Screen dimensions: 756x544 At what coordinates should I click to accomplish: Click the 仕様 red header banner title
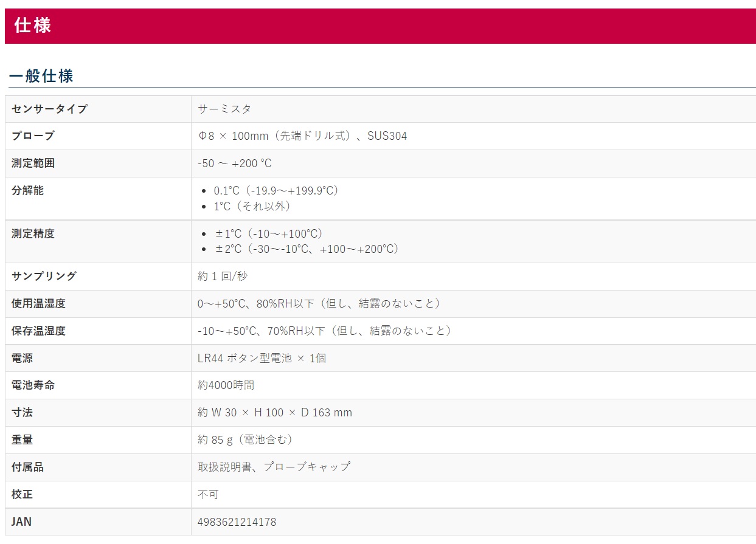(33, 26)
